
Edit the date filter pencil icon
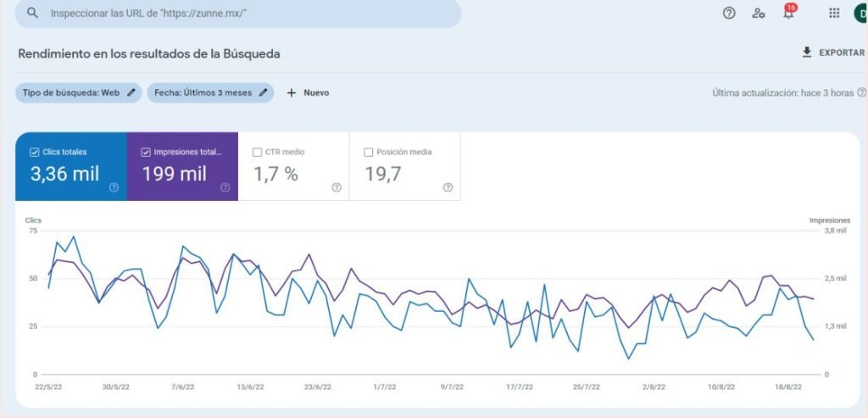tap(264, 92)
